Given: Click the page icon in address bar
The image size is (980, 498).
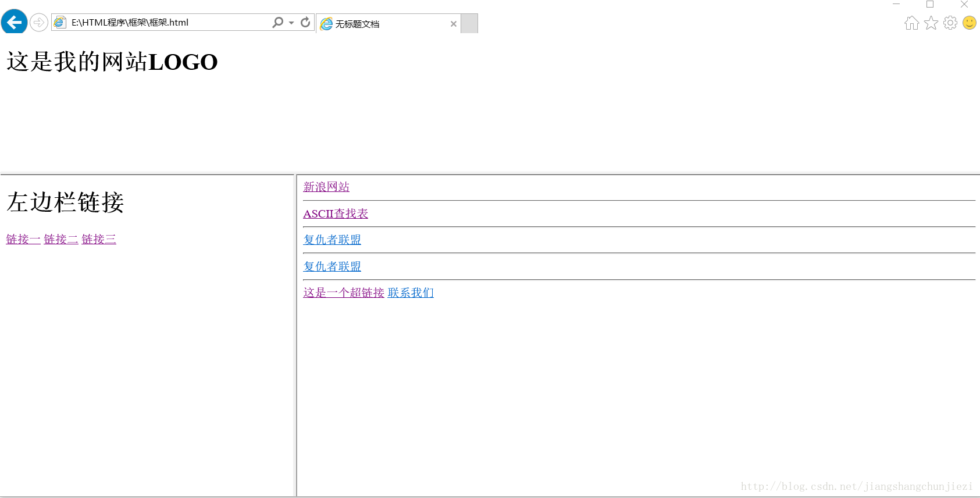Looking at the screenshot, I should click(x=59, y=22).
